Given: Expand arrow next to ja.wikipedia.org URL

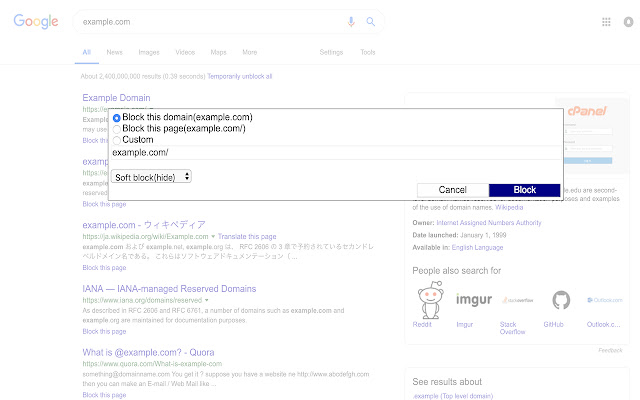Looking at the screenshot, I should point(213,236).
